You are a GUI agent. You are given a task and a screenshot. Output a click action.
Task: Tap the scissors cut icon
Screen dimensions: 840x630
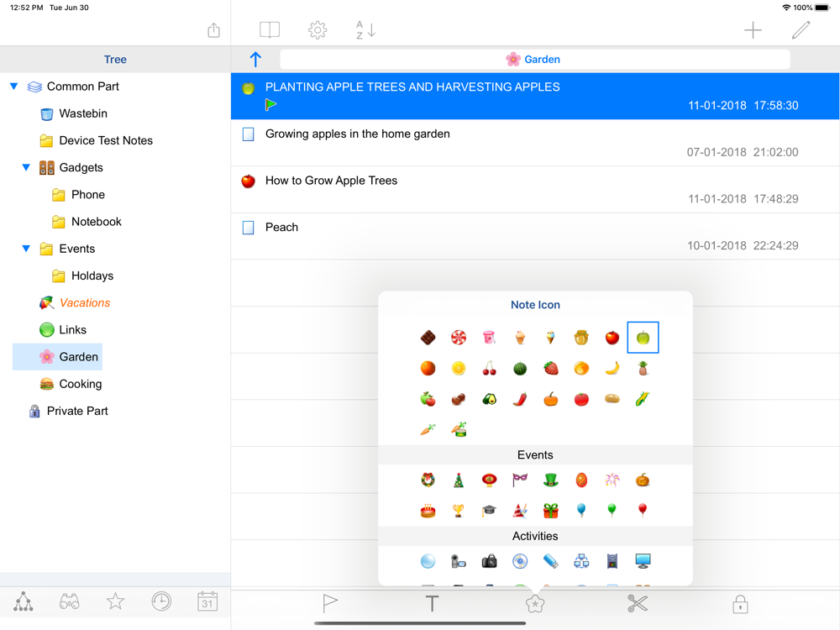(638, 604)
